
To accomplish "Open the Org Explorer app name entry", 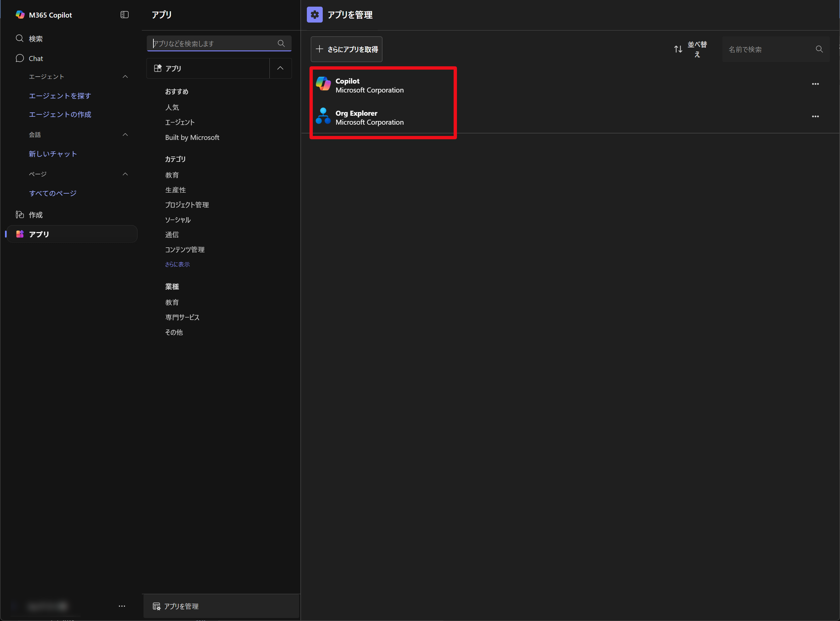I will [x=356, y=113].
